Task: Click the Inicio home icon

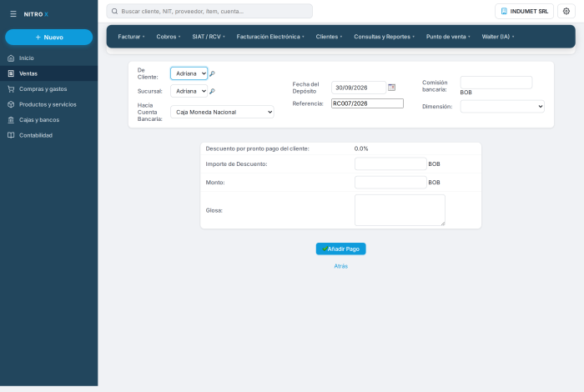Action: point(11,58)
